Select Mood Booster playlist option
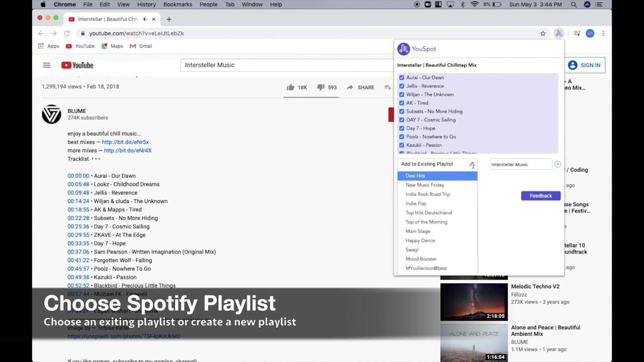 click(437, 259)
